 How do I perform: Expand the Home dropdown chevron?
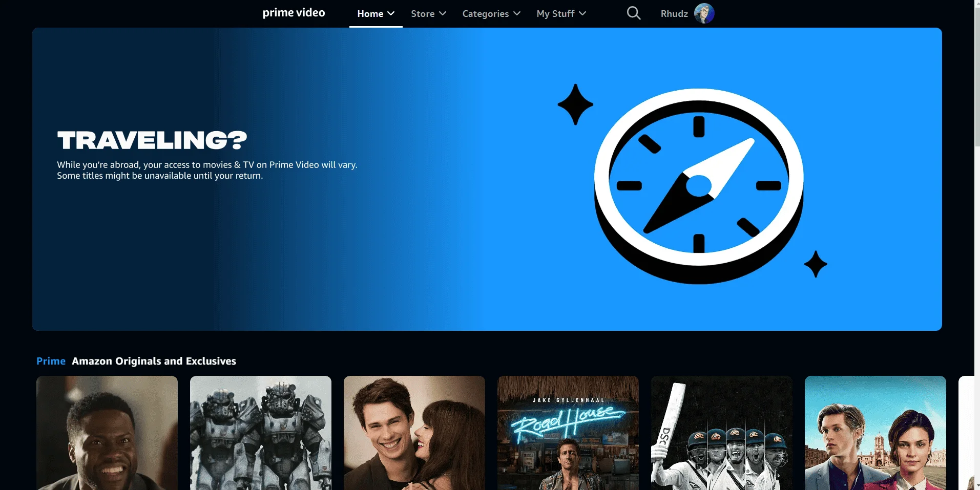pos(391,13)
